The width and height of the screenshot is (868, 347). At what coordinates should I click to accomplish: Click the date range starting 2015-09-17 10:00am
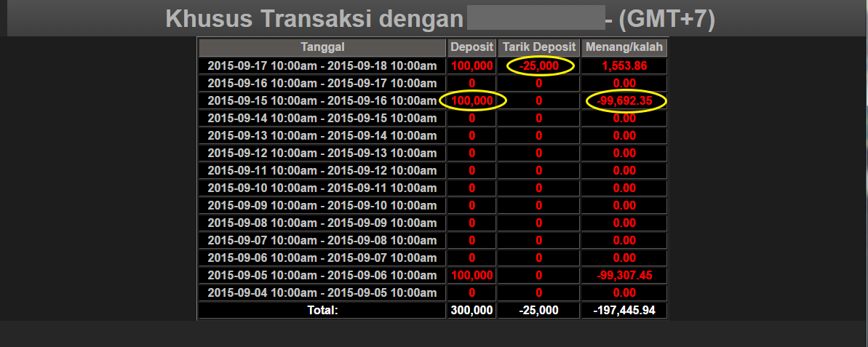pos(322,65)
